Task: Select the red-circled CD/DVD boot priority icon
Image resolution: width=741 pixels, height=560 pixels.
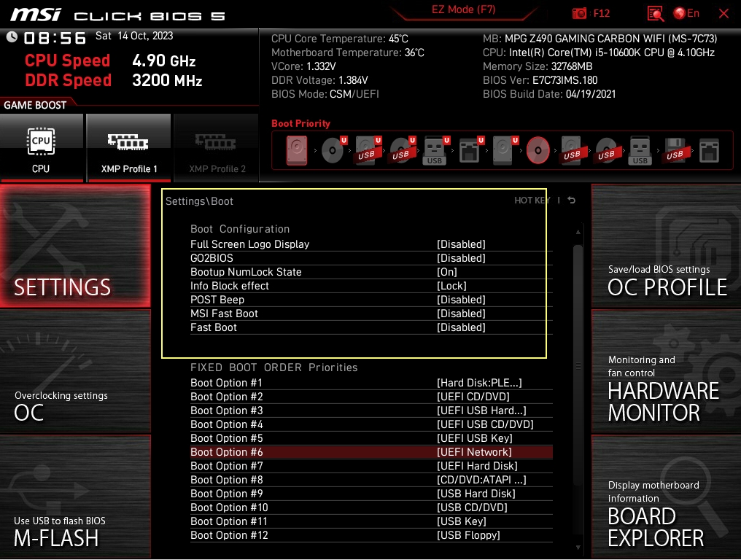Action: [x=538, y=151]
